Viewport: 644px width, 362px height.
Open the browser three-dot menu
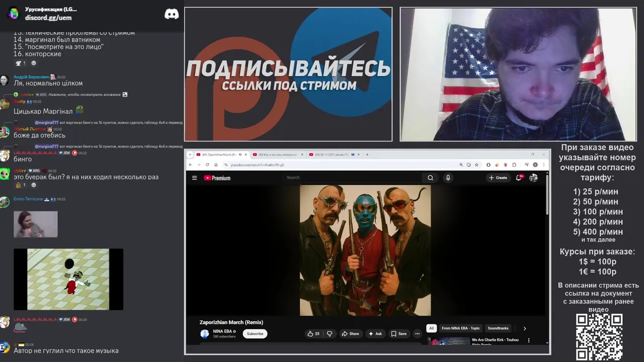point(544,164)
